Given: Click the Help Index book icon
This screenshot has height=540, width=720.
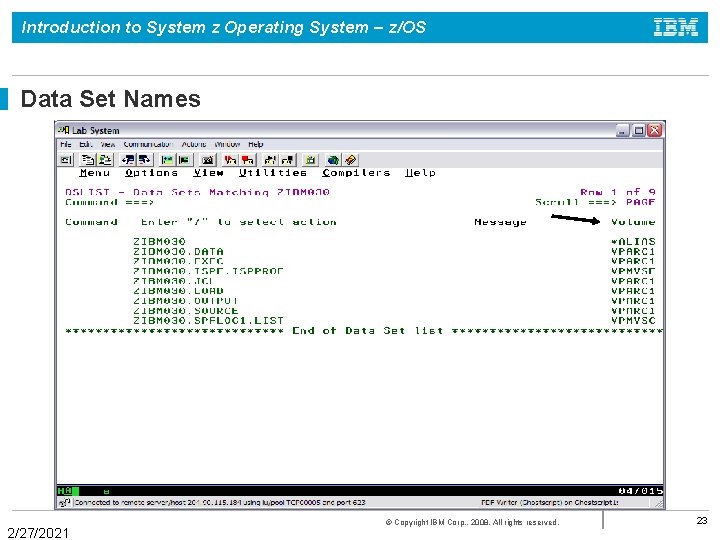Looking at the screenshot, I should [x=350, y=160].
